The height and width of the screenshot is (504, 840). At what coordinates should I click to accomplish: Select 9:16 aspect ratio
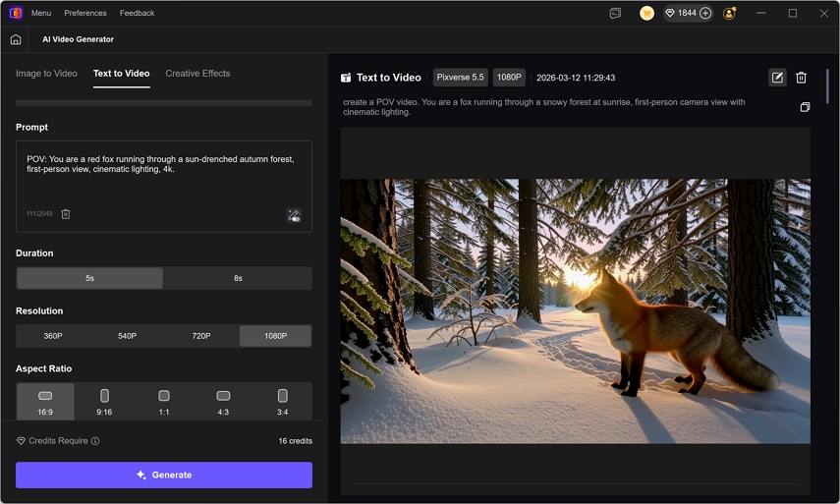104,402
